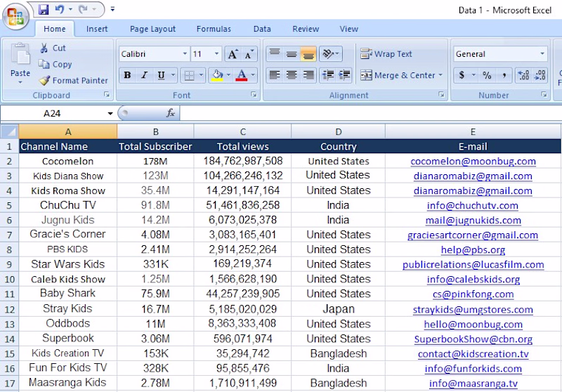
Task: Open the cocomelon@moonbug.com email link
Action: point(473,162)
